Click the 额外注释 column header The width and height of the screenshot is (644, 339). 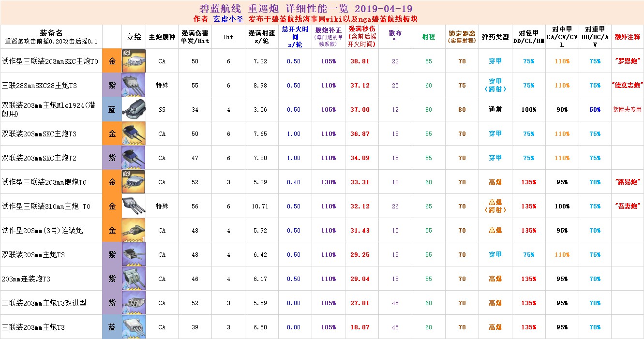pyautogui.click(x=628, y=37)
